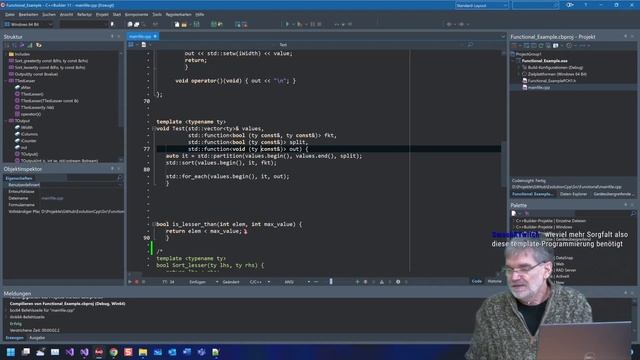Click the title bar search field
Viewport: 640px width, 360px height.
click(536, 5)
